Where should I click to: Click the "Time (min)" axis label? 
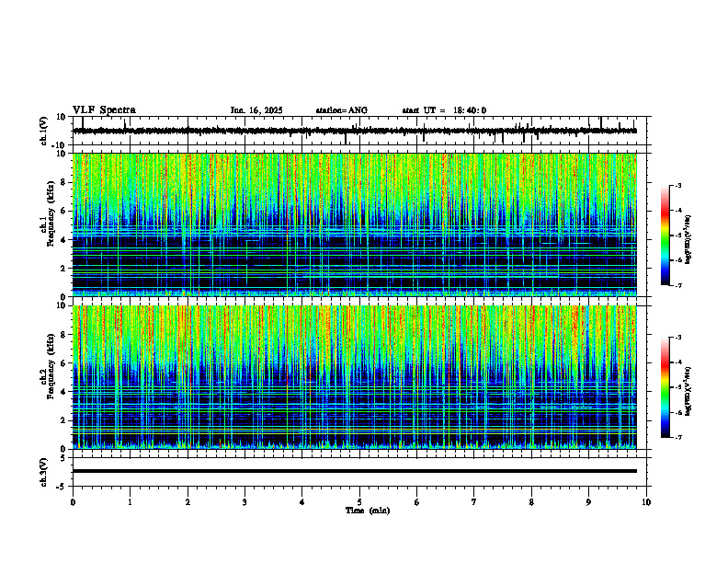click(x=368, y=511)
